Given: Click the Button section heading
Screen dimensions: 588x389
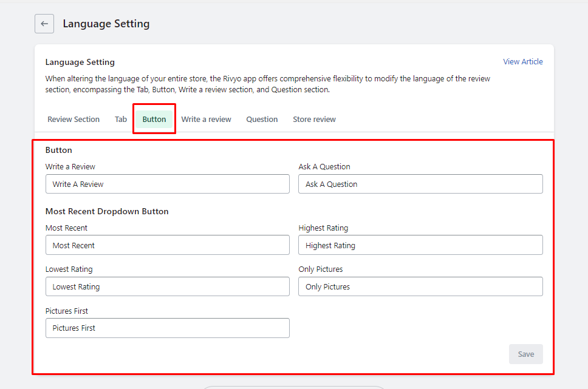Looking at the screenshot, I should (56, 150).
